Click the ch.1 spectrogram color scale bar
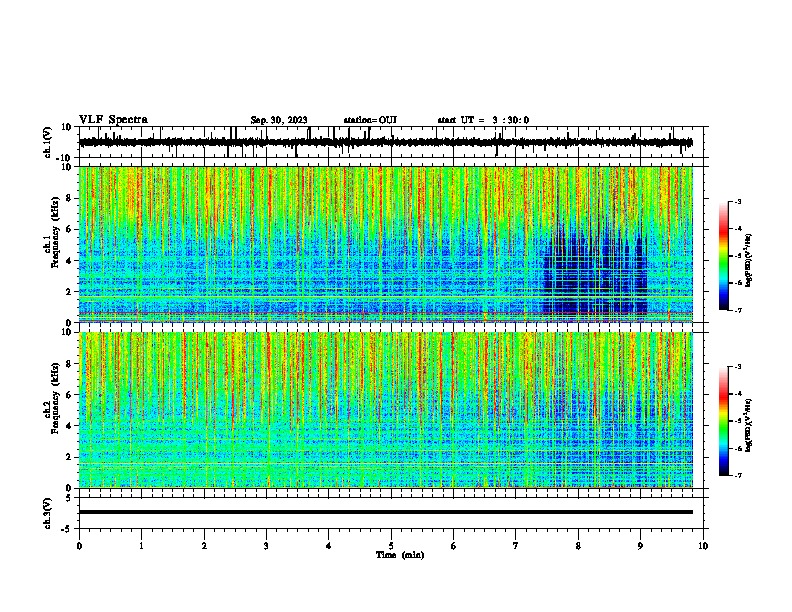This screenshot has width=792, height=612. pos(723,256)
